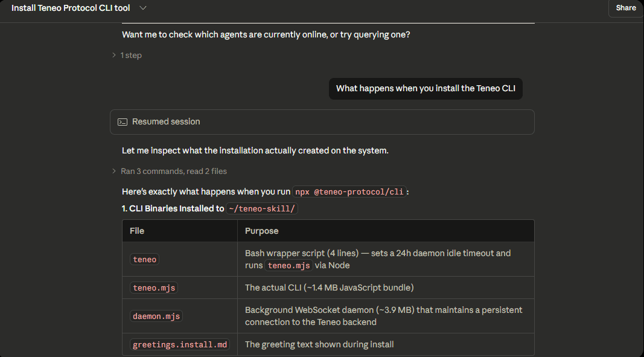The image size is (644, 357).
Task: Click the terminal icon on the Resumed session card
Action: (123, 121)
